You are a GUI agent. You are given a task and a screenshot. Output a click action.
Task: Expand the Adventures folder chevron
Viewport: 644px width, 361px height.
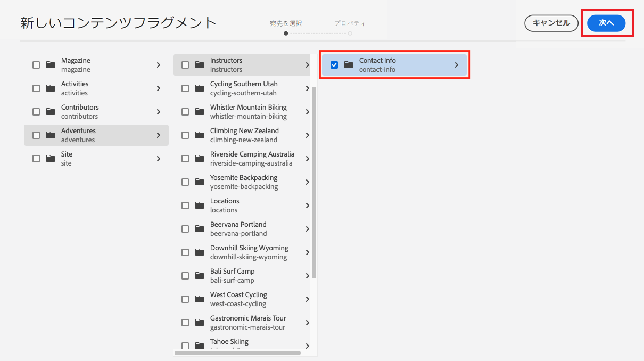pos(159,135)
